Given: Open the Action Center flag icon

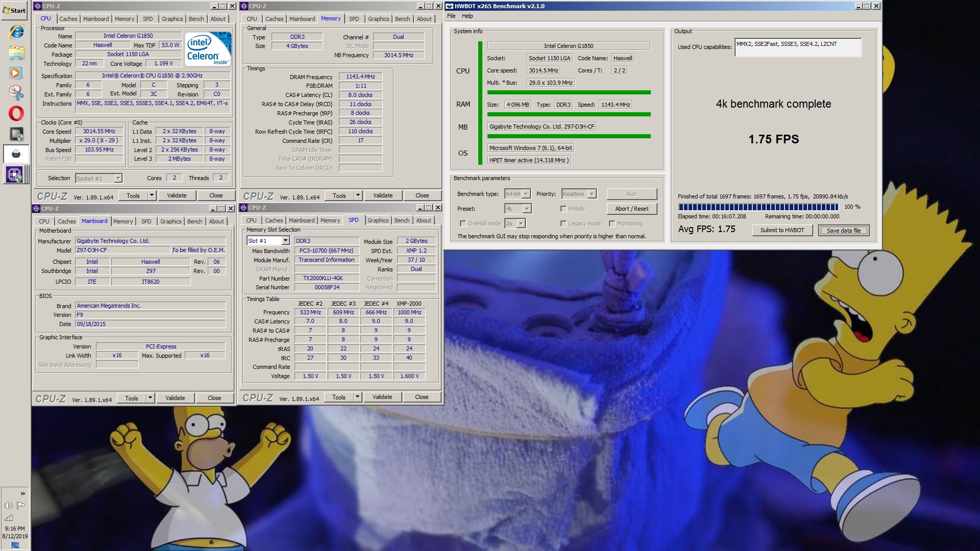Looking at the screenshot, I should click(21, 505).
